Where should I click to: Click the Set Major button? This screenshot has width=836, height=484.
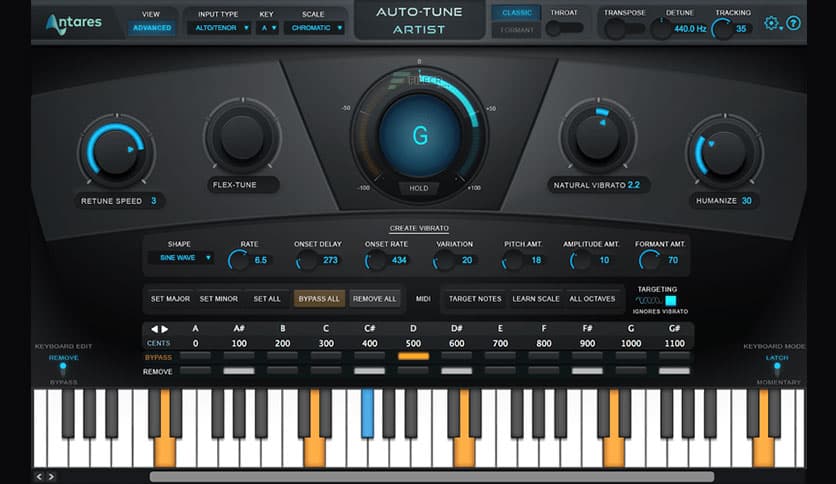pos(170,299)
